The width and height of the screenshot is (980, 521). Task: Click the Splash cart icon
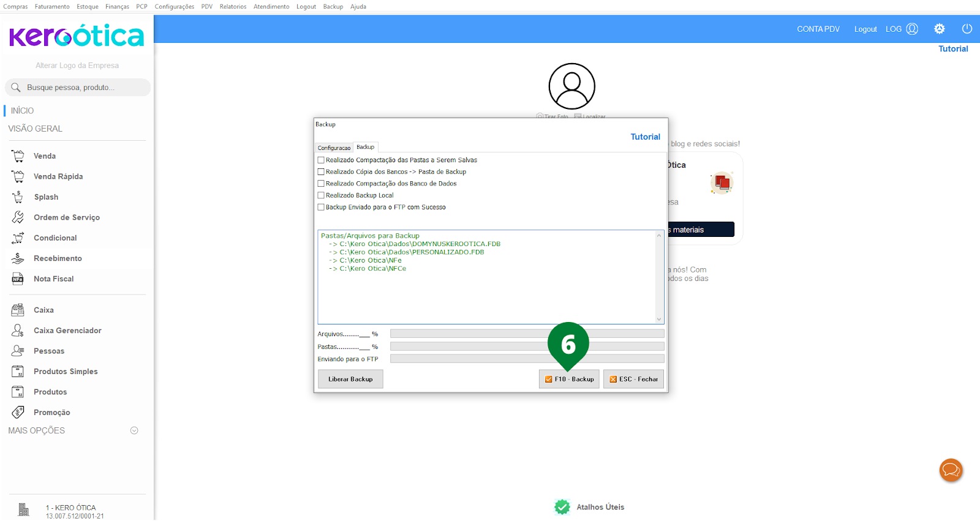(18, 197)
